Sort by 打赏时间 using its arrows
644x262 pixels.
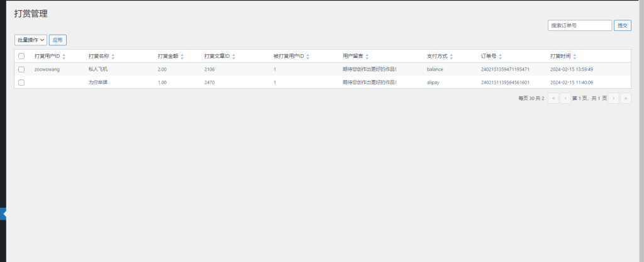click(575, 56)
